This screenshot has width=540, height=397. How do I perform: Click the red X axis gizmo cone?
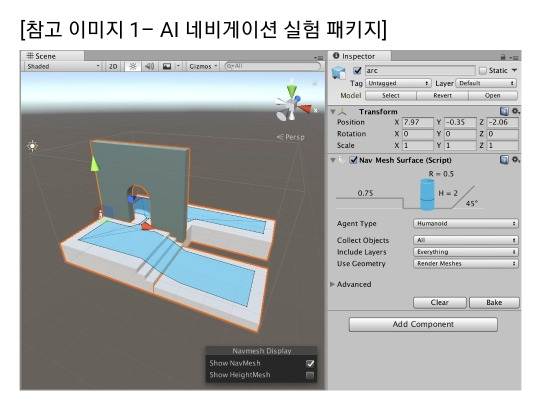coord(305,109)
